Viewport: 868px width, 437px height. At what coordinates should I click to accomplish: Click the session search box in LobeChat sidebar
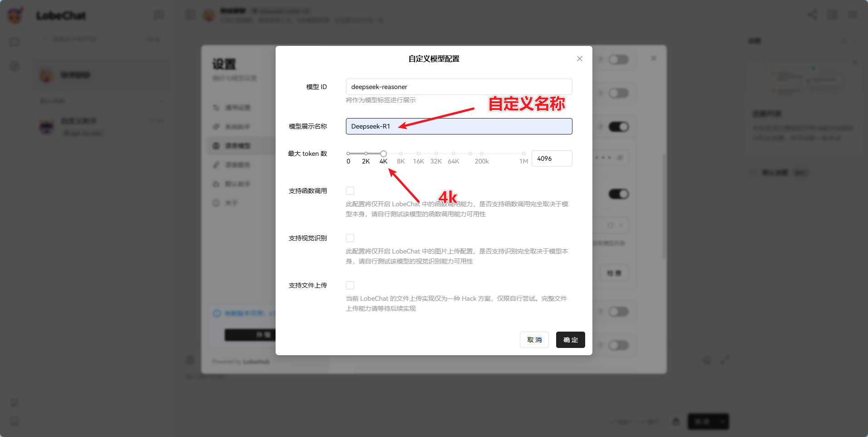101,39
